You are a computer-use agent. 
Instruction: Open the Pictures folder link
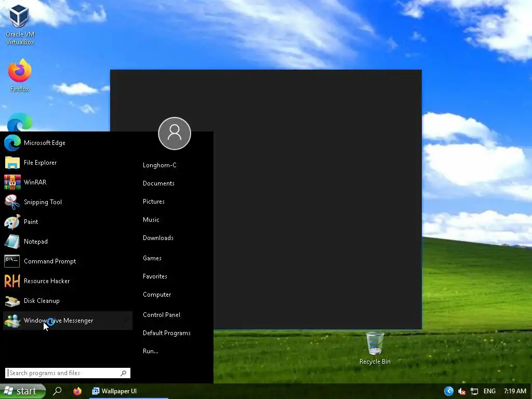[x=153, y=202]
